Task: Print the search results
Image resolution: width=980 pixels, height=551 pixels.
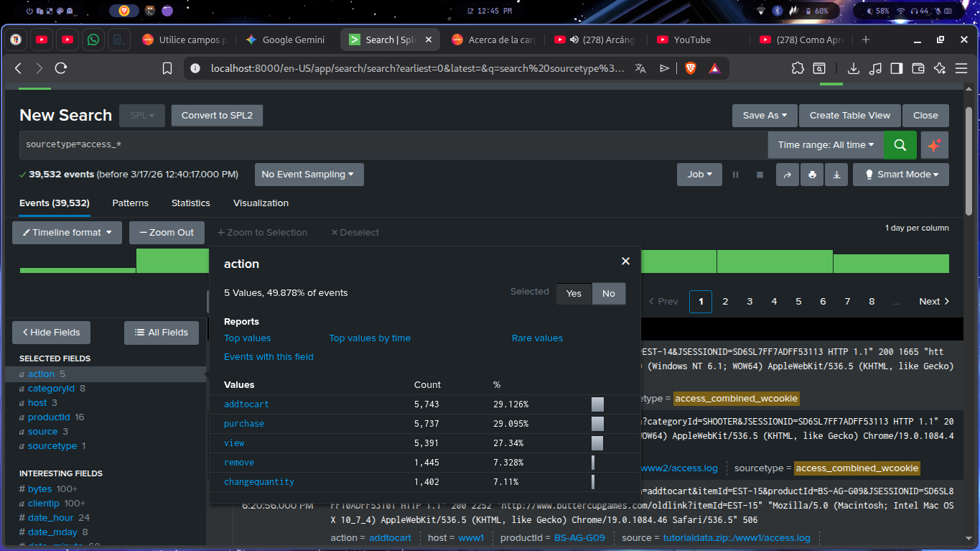Action: click(x=812, y=175)
